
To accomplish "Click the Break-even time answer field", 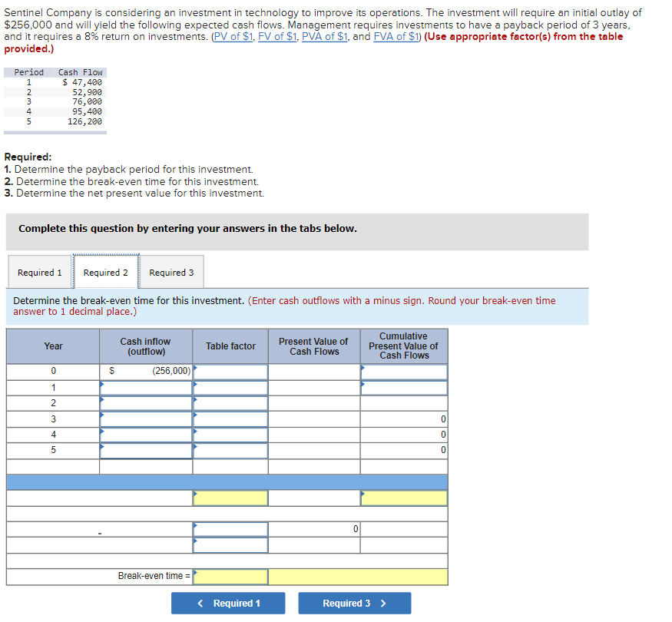I will pyautogui.click(x=230, y=577).
